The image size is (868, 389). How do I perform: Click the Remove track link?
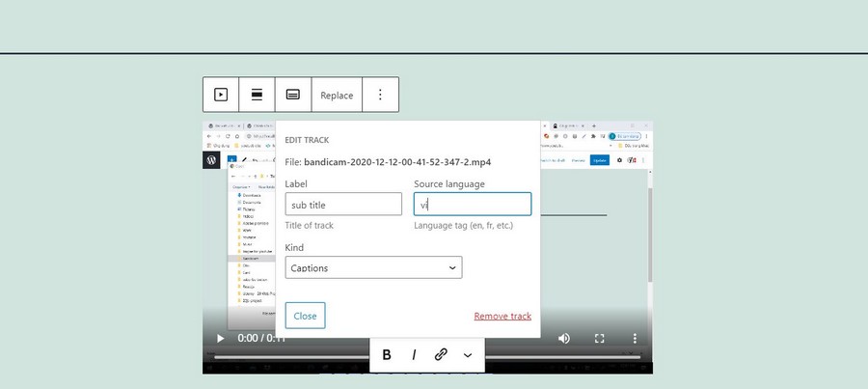pos(502,317)
